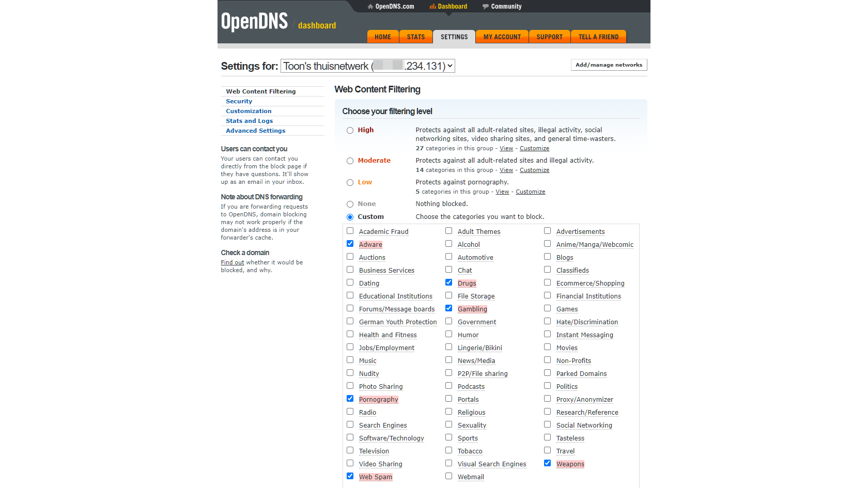Open the Anime/Manga/Webcomic category link
Image resolution: width=868 pixels, height=488 pixels.
(595, 245)
